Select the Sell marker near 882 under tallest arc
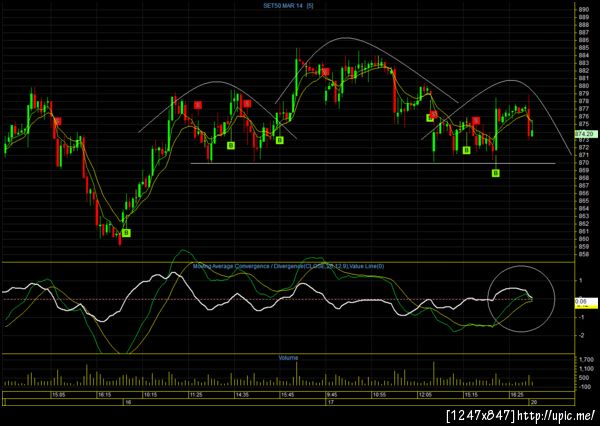 pyautogui.click(x=325, y=72)
